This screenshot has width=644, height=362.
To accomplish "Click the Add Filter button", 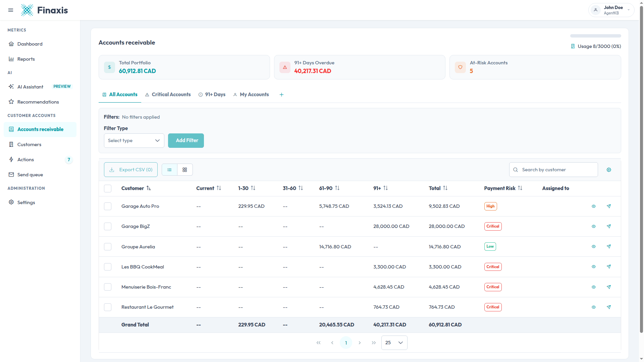I will point(186,140).
